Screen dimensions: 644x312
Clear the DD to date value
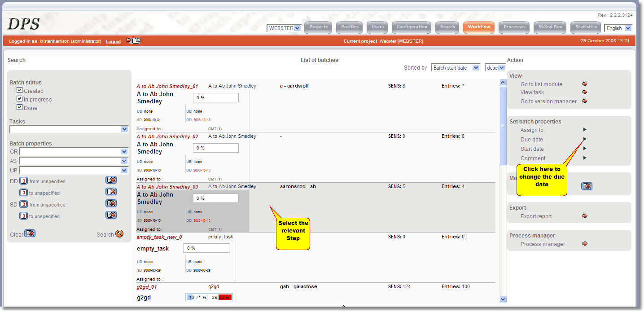[111, 192]
